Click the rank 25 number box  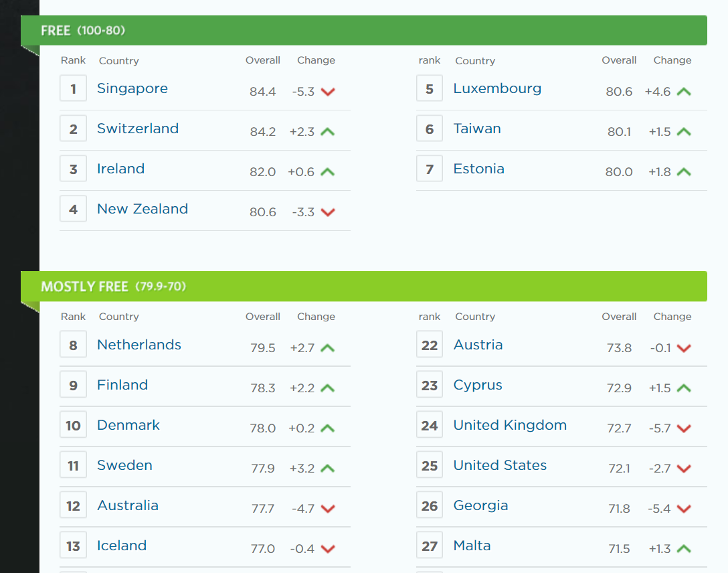pos(430,466)
